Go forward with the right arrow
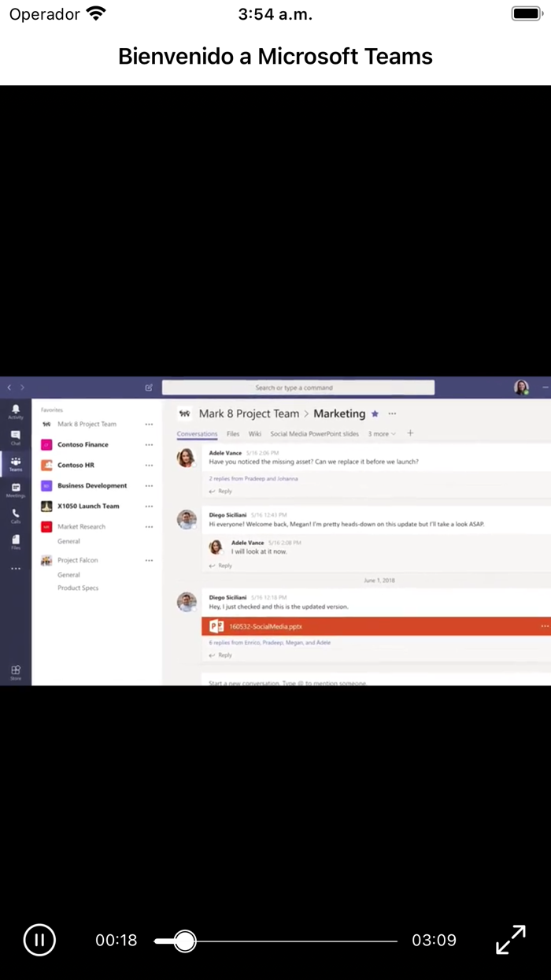 pyautogui.click(x=22, y=388)
